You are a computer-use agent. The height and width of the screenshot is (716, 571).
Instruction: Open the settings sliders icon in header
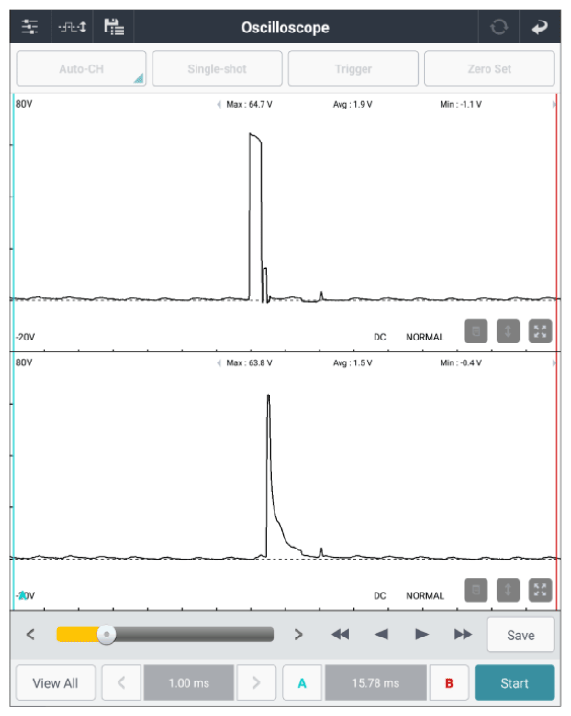[x=30, y=27]
